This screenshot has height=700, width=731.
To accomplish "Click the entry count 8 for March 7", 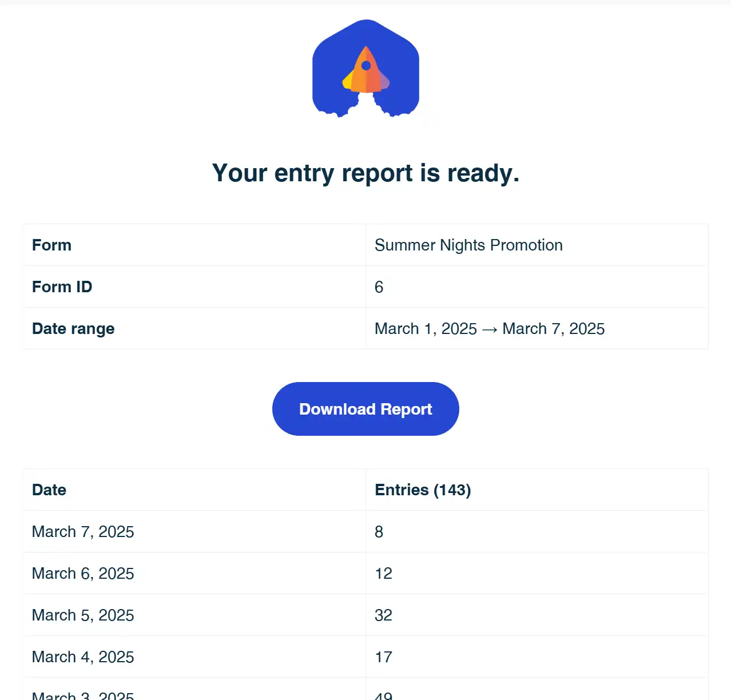I will [379, 532].
